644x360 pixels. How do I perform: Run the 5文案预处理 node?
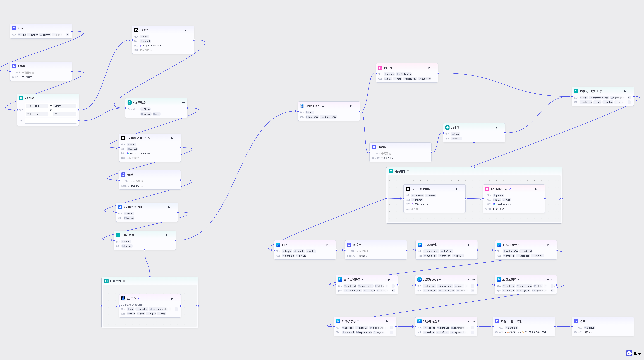(x=172, y=138)
